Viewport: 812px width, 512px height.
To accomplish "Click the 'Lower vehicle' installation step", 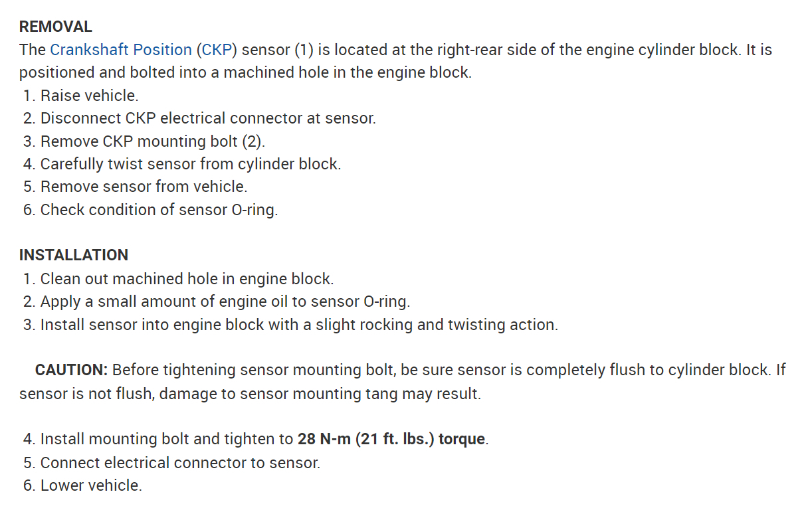I will click(x=91, y=485).
